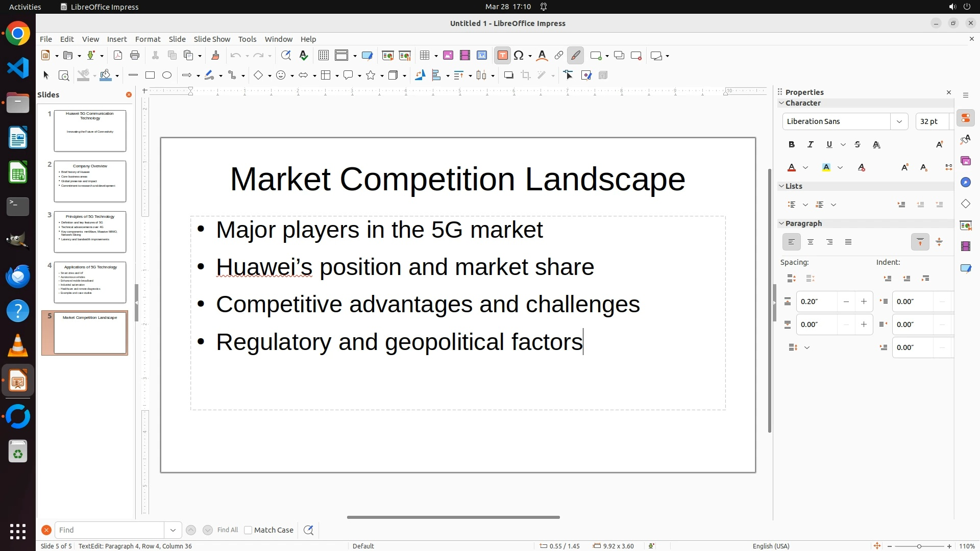Image resolution: width=980 pixels, height=551 pixels.
Task: Click the Export as PDF icon
Action: click(118, 56)
